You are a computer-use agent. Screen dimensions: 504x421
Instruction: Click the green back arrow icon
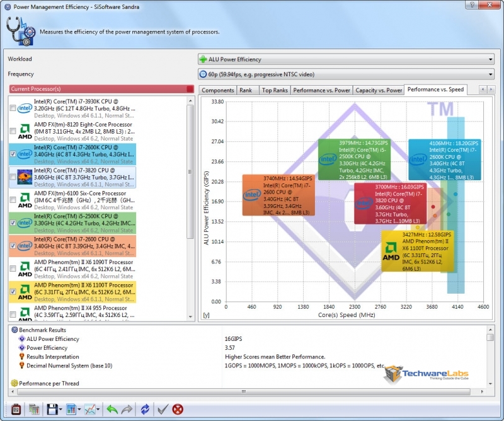(112, 409)
